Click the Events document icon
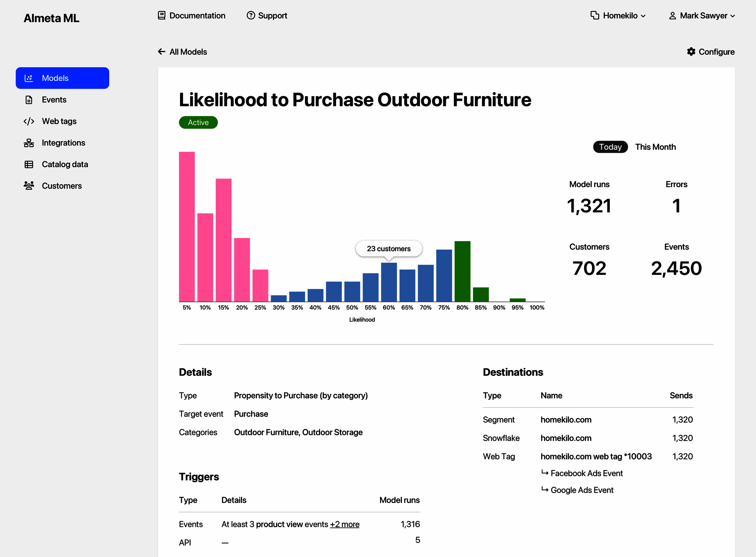The width and height of the screenshot is (756, 557). 29,100
